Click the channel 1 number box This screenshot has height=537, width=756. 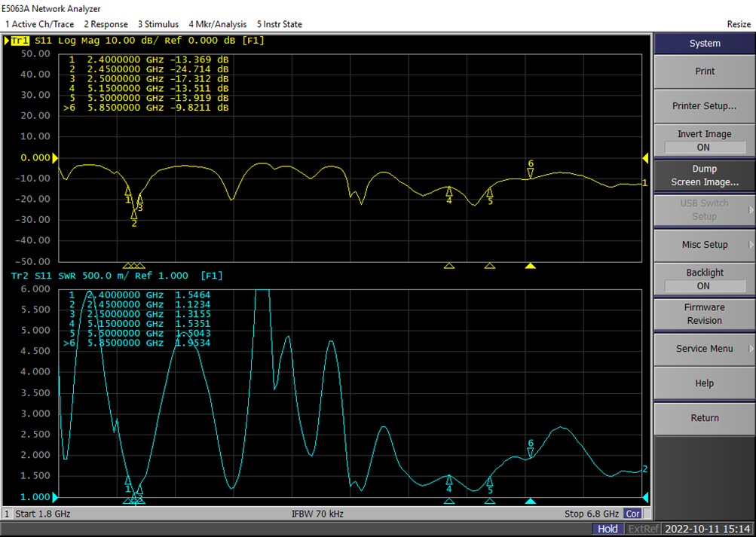[x=8, y=514]
